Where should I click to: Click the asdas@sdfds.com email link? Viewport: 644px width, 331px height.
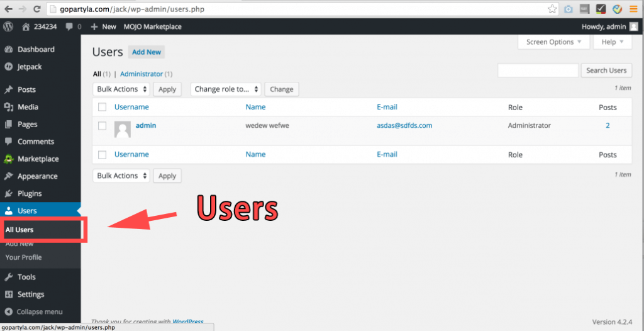click(x=404, y=125)
